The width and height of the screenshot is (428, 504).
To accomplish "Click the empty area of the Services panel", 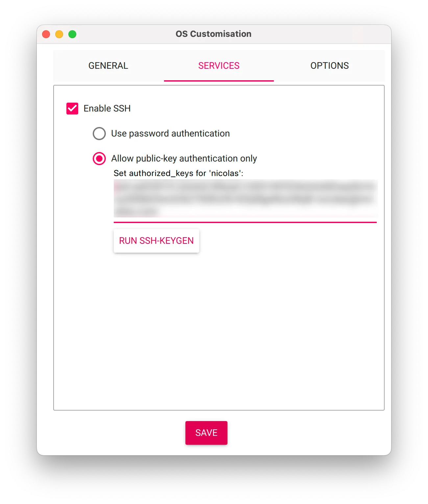I will pos(219,329).
